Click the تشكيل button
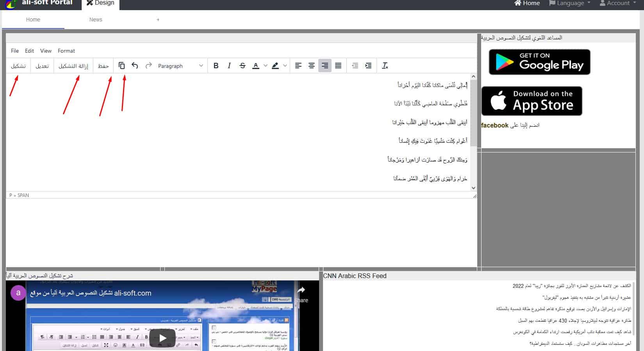644x351 pixels. (x=18, y=66)
